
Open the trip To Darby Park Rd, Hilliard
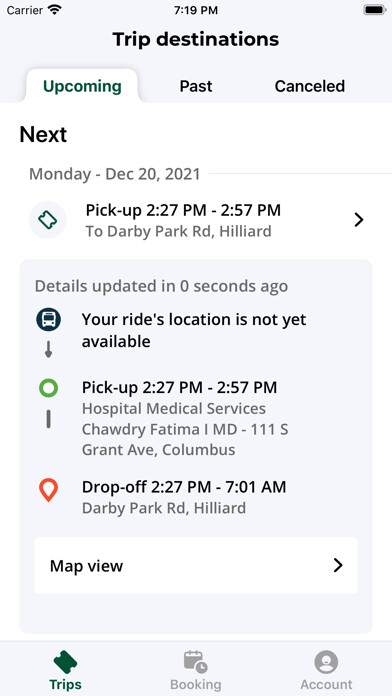[x=196, y=220]
